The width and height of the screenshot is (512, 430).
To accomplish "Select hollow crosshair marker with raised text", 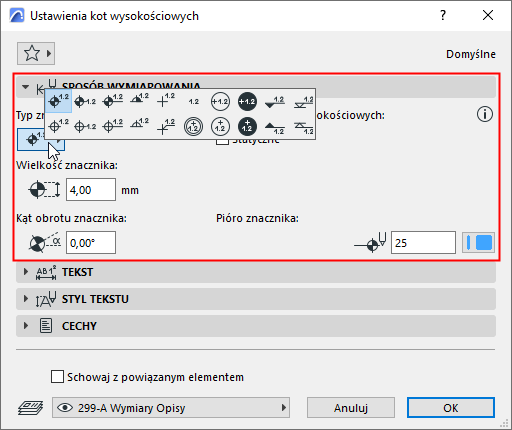I will (58, 126).
